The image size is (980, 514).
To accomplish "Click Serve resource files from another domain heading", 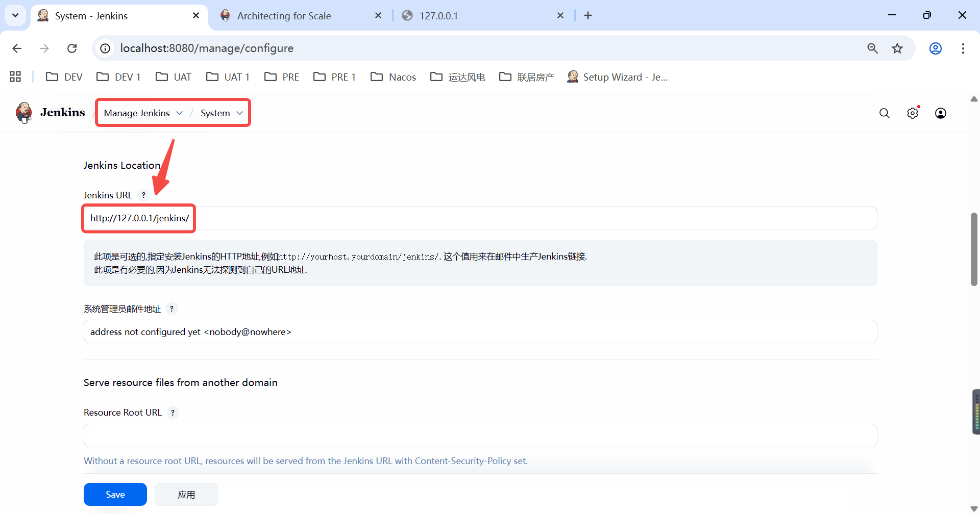I will (x=181, y=382).
